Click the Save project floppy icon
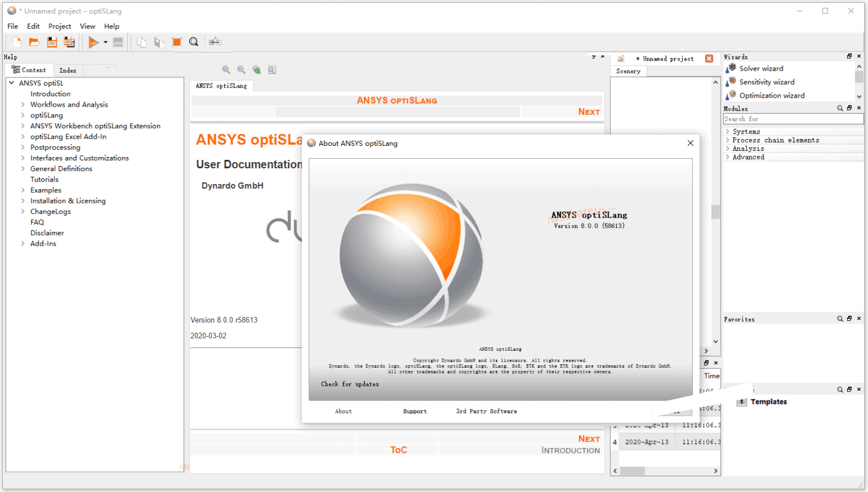The image size is (868, 492). [52, 42]
